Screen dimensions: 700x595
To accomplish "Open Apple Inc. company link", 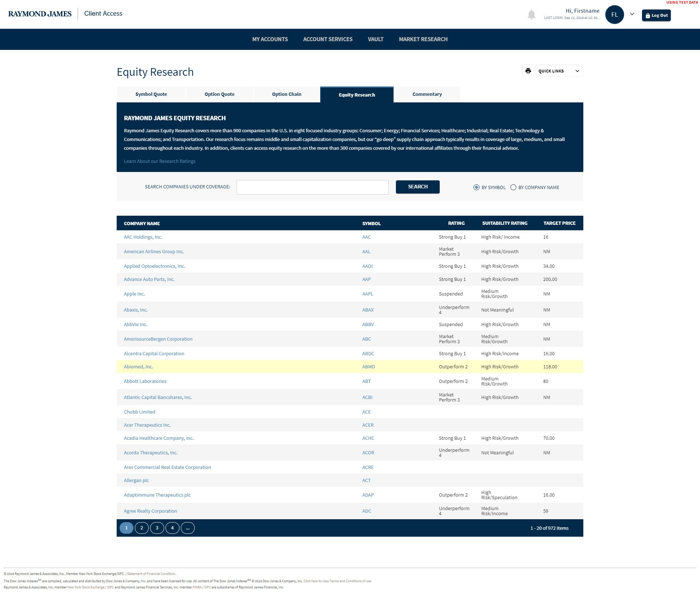I will pyautogui.click(x=134, y=294).
